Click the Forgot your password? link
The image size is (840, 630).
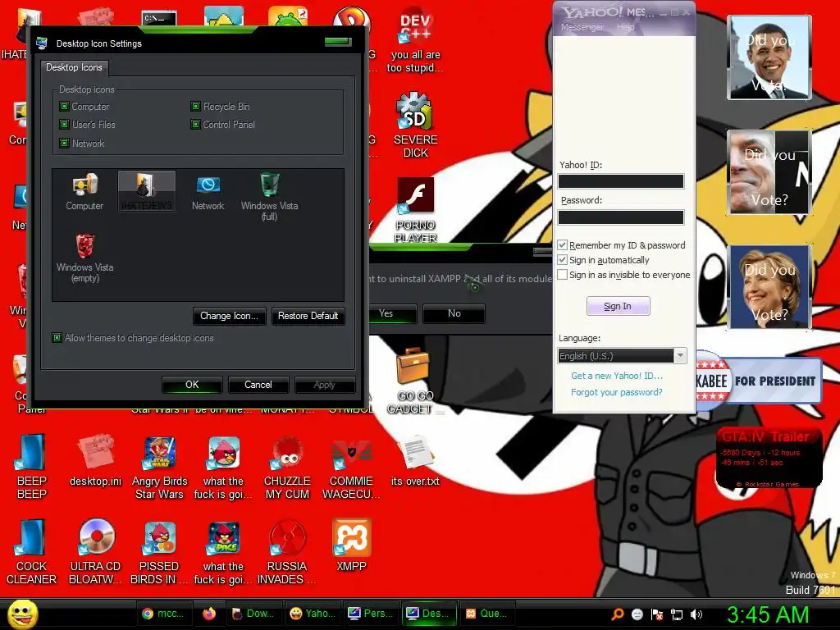[x=617, y=392]
